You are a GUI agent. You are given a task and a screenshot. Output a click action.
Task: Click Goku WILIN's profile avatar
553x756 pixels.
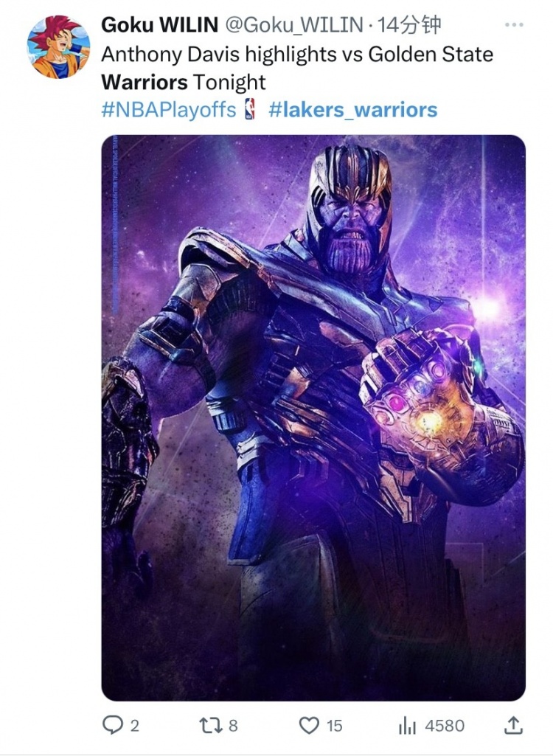coord(58,46)
